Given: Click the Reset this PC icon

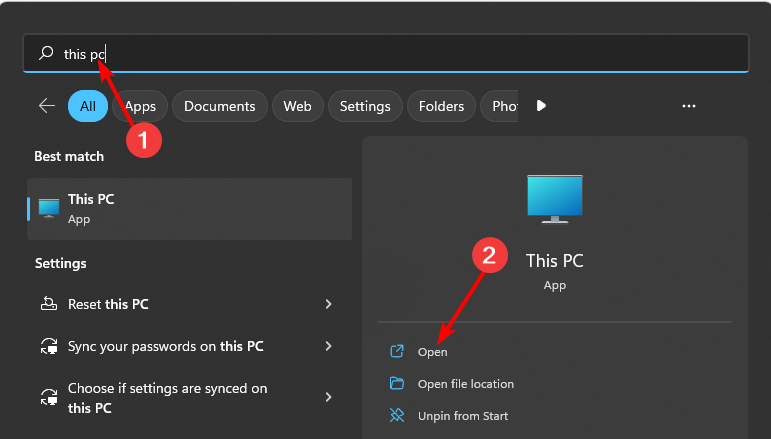Looking at the screenshot, I should (x=49, y=303).
